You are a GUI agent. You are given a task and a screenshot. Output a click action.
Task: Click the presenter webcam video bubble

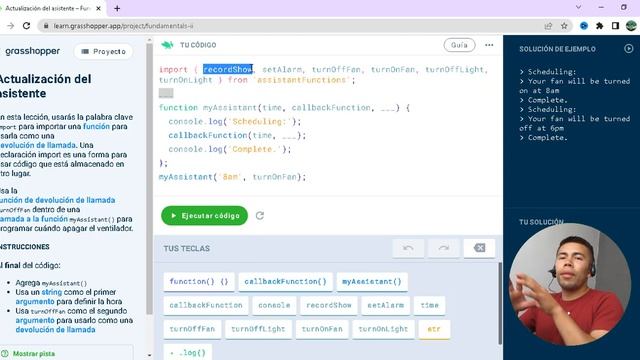(x=570, y=284)
